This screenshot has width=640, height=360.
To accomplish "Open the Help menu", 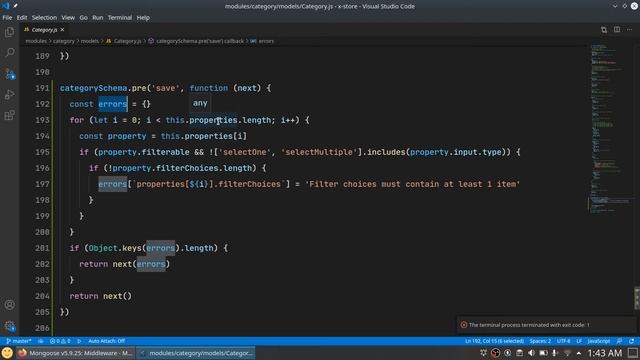I will click(143, 18).
